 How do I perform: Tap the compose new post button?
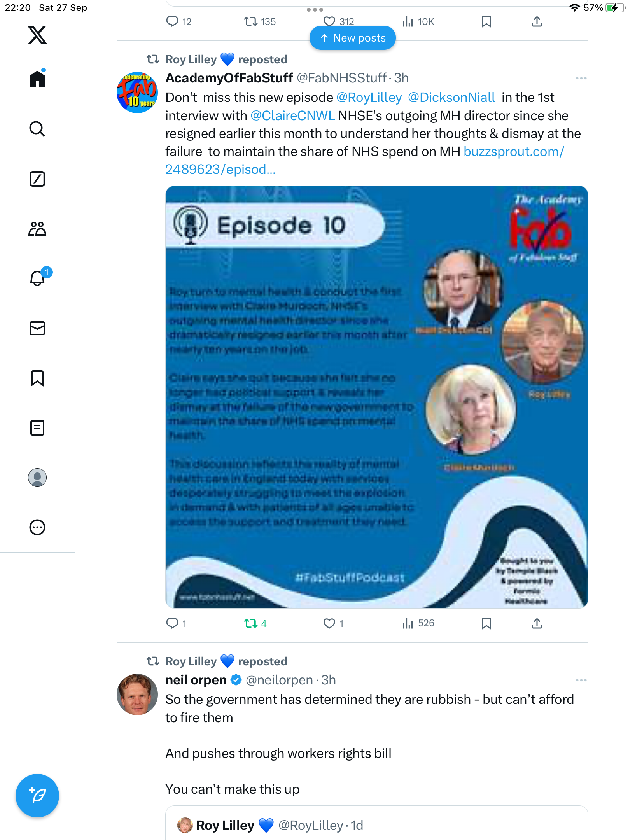[37, 796]
